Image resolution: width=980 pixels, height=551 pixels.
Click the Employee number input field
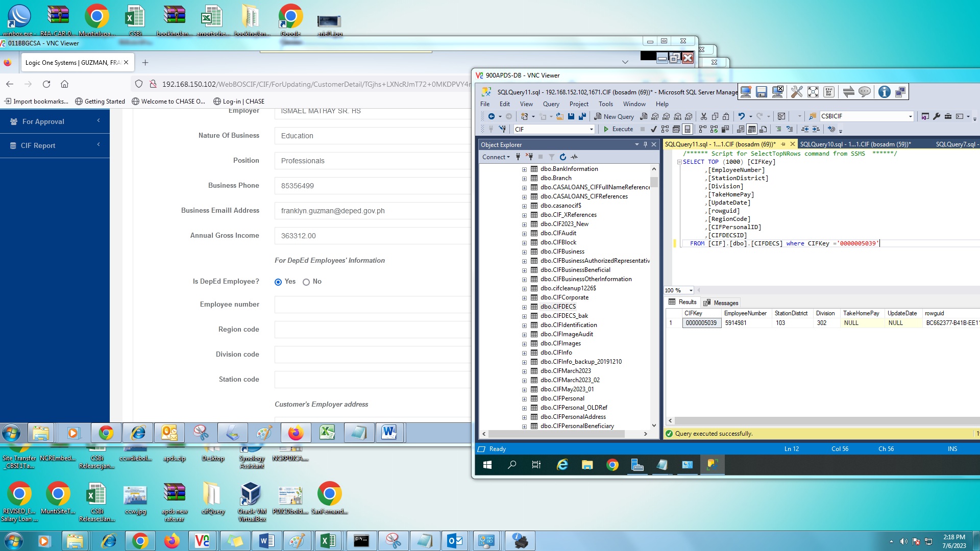coord(373,305)
